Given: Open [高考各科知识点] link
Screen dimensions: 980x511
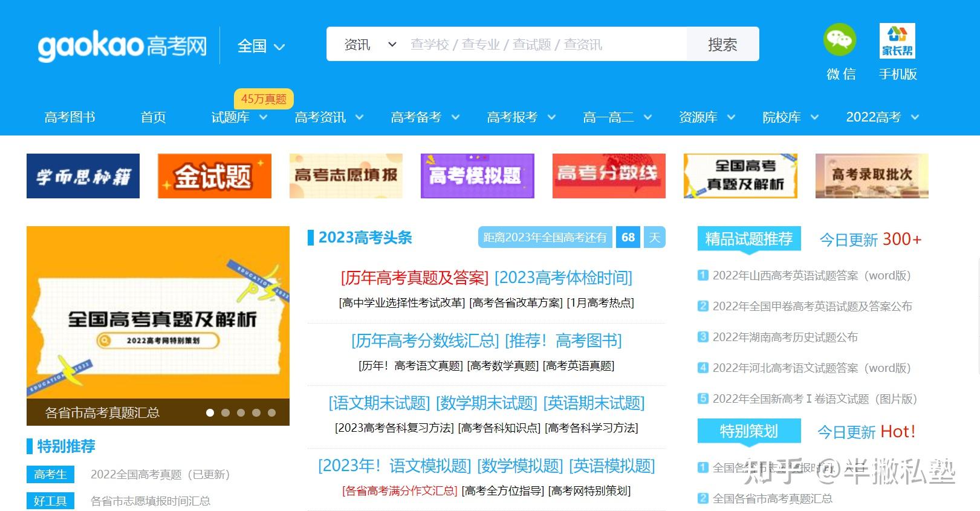Looking at the screenshot, I should pyautogui.click(x=499, y=428).
